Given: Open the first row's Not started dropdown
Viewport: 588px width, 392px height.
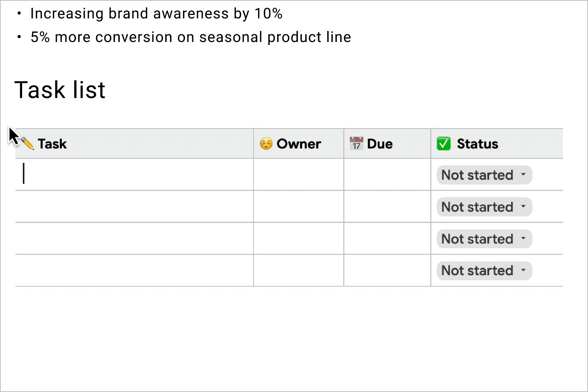Looking at the screenshot, I should [x=484, y=175].
